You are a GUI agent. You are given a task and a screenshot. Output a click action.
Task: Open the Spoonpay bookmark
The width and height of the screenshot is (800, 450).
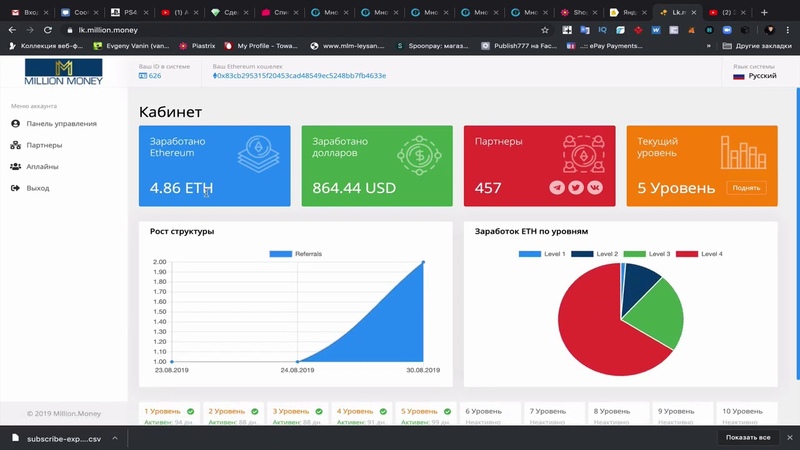(432, 46)
